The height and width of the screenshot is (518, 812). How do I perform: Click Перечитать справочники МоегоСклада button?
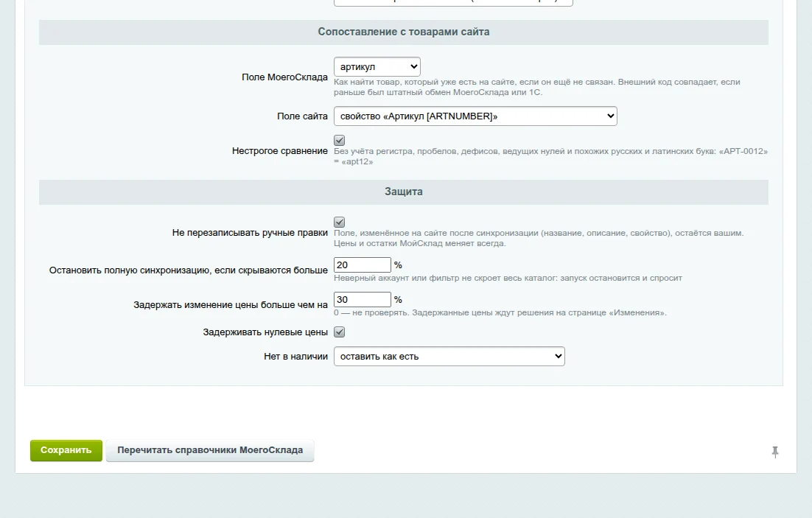(x=210, y=450)
